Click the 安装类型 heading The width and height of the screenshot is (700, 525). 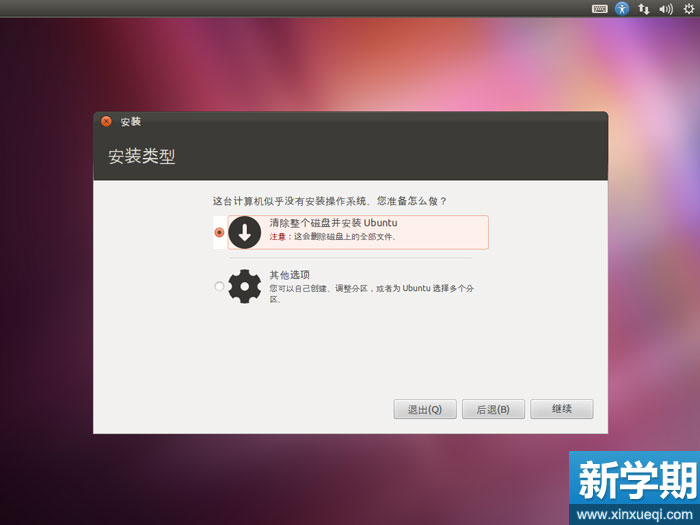142,156
